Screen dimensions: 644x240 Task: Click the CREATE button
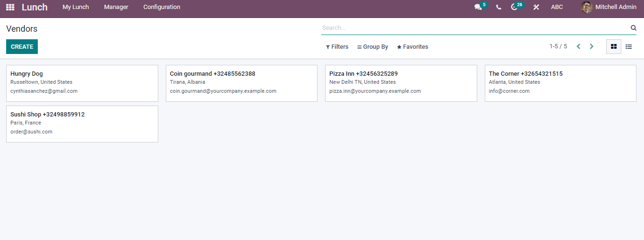tap(22, 46)
